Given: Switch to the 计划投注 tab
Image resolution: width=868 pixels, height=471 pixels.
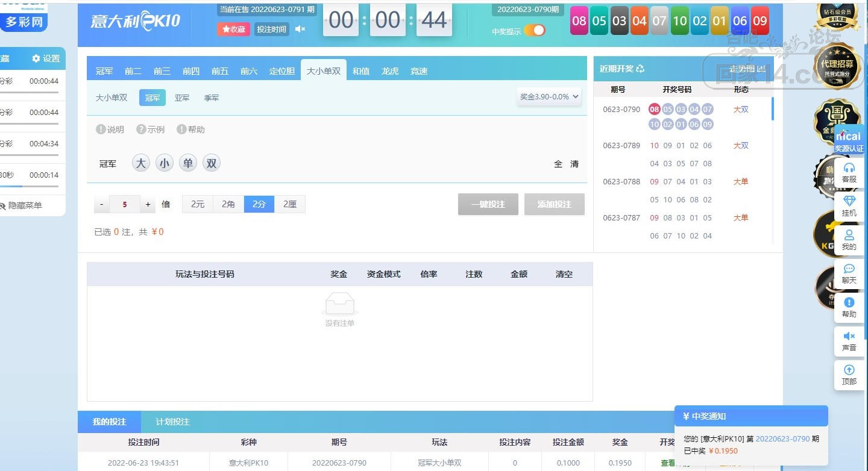Looking at the screenshot, I should 172,422.
